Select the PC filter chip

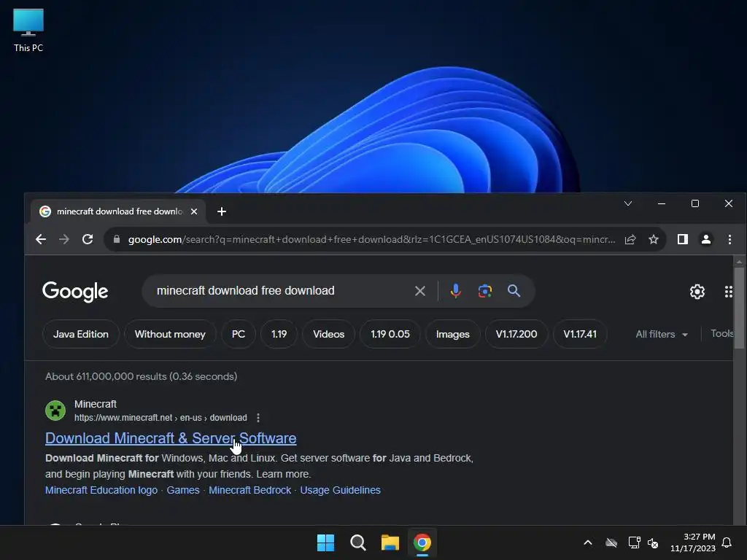[239, 334]
